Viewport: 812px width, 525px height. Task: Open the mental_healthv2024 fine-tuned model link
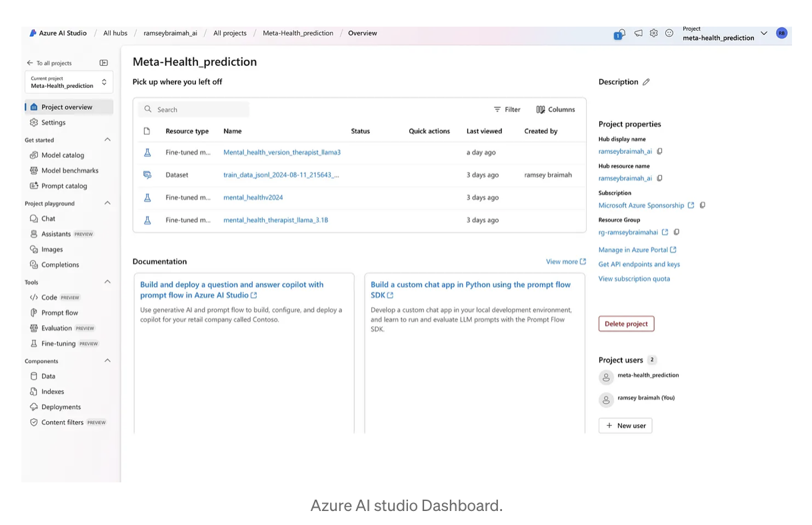tap(253, 197)
